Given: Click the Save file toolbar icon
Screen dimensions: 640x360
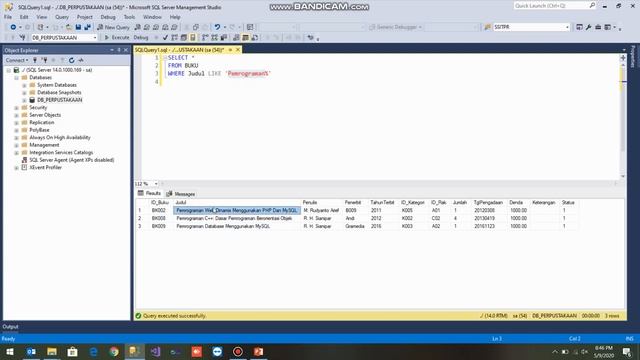Looking at the screenshot, I should click(x=78, y=27).
